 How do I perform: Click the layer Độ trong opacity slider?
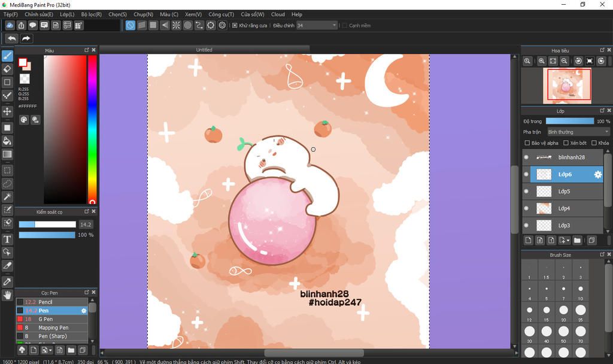point(570,121)
